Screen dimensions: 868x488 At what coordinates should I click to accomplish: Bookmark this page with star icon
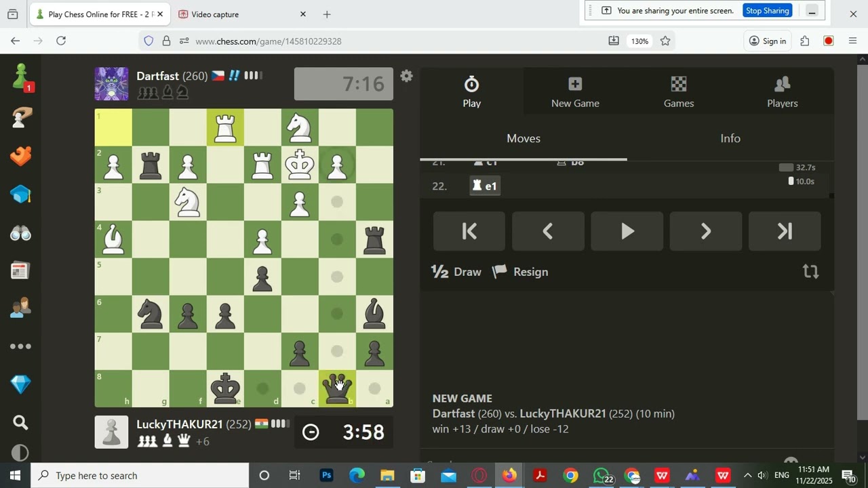665,41
